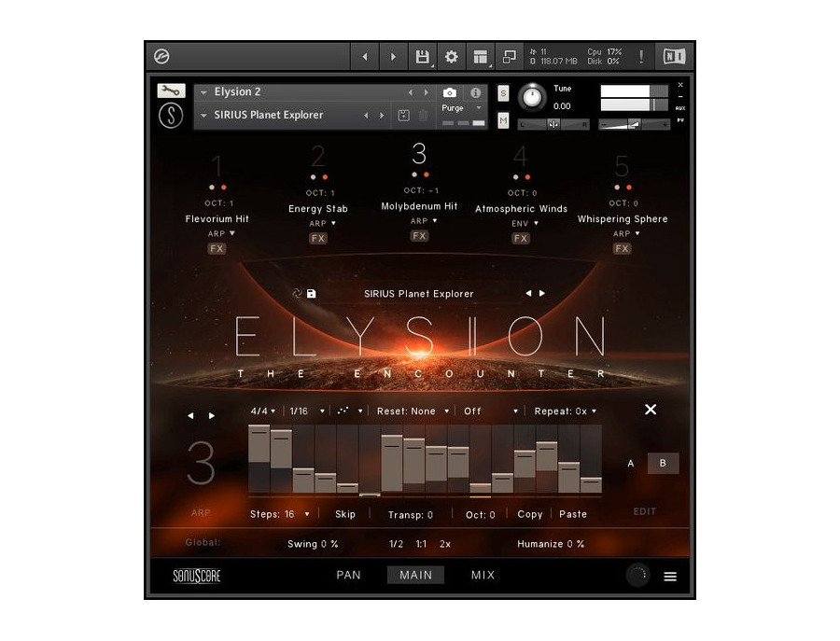
Task: Set global speed to 2x
Action: (445, 544)
